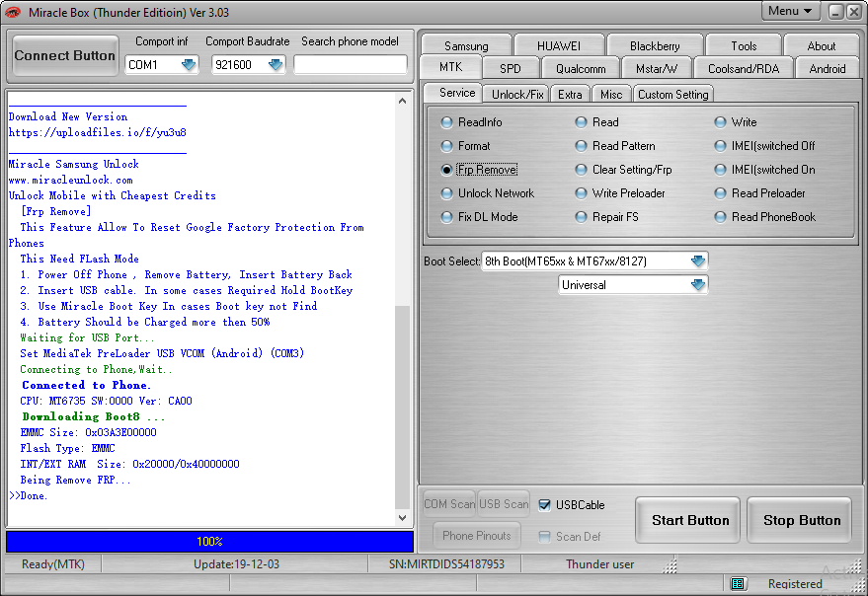Switch to the MTK tab
868x596 pixels.
point(450,67)
